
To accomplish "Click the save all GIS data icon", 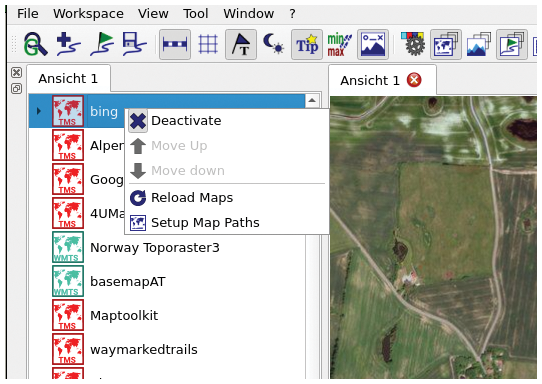I will (134, 44).
